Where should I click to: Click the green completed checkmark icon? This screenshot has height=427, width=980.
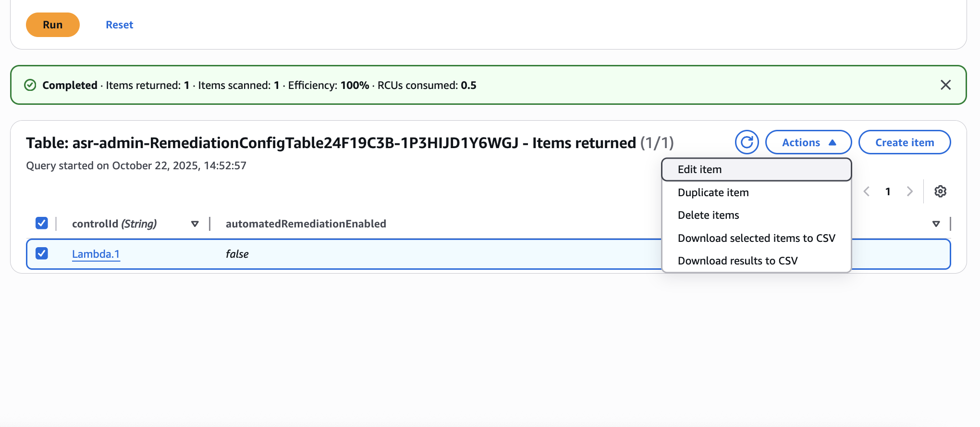[x=30, y=85]
